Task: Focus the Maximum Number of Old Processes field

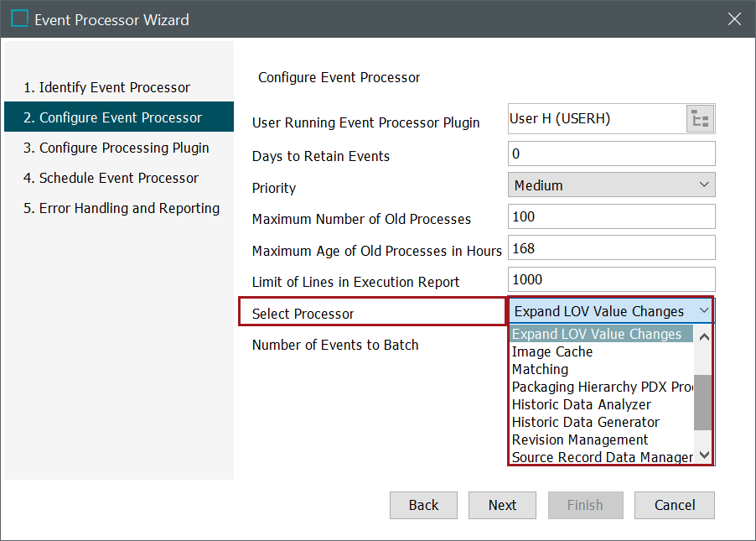Action: [611, 217]
